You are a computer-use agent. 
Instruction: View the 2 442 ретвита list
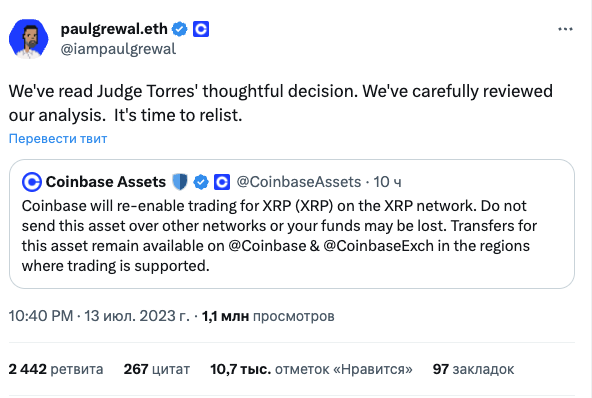pos(56,369)
